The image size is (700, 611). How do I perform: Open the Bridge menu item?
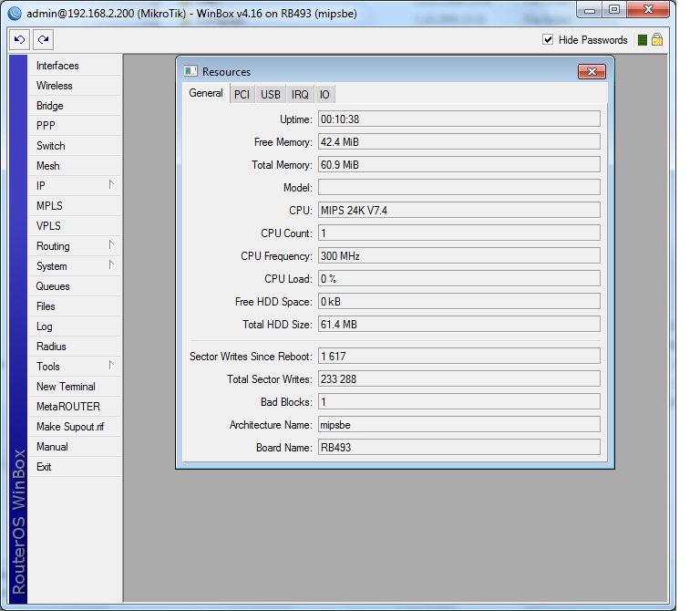(75, 106)
